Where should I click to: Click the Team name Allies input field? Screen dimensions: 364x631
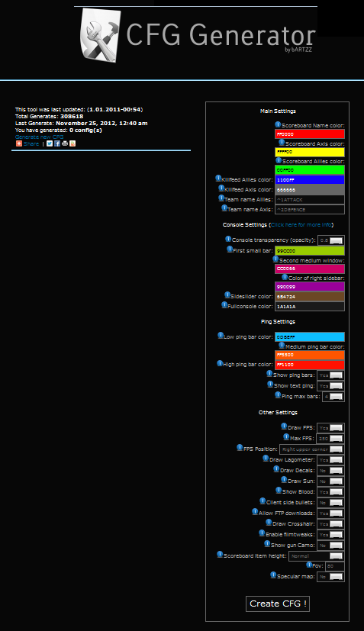[310, 200]
